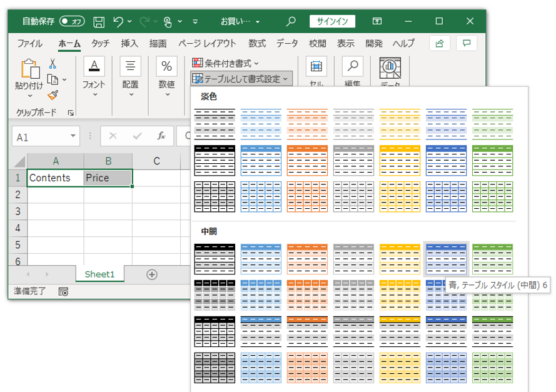
Task: Open the 開発 tab
Action: (x=374, y=43)
